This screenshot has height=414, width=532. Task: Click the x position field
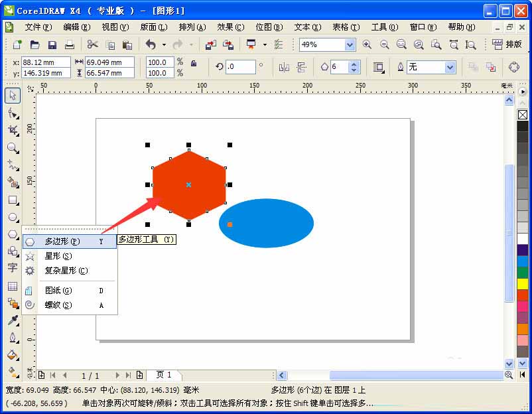(46, 62)
